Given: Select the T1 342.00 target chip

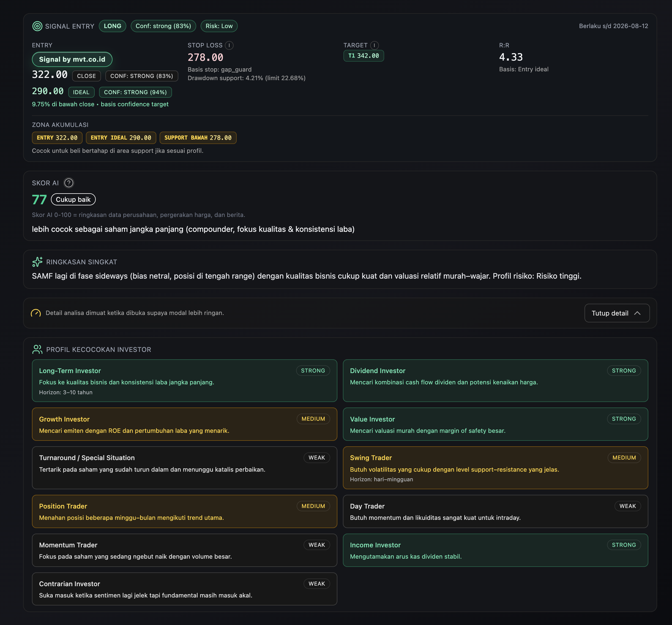Looking at the screenshot, I should tap(363, 56).
